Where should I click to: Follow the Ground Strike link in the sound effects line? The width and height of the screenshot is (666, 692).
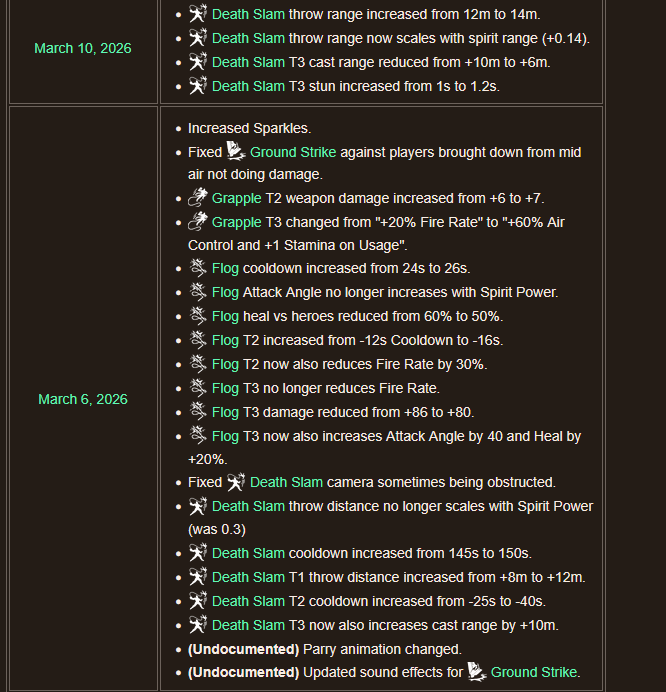534,672
